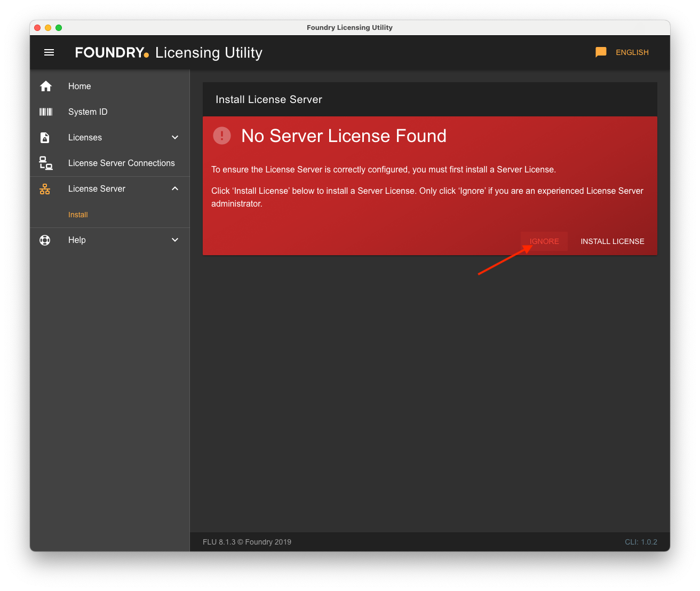Click the orange language flag icon
This screenshot has height=591, width=700.
point(600,52)
